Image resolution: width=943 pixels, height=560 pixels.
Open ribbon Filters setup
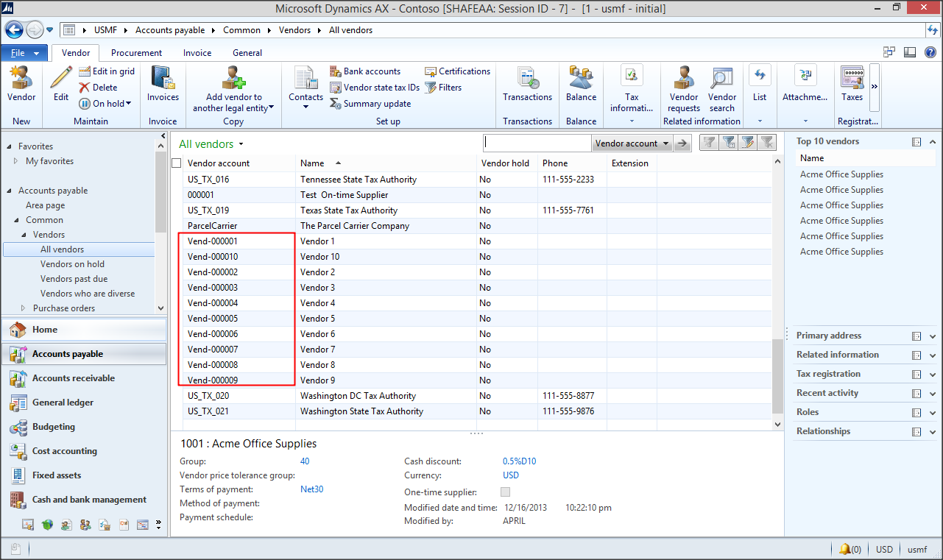(x=443, y=88)
